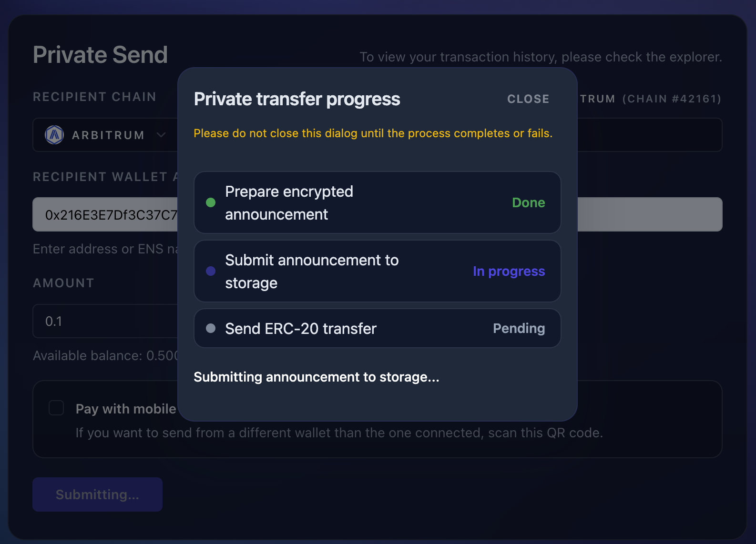Click the Submitting announcement to storage text
Viewport: 756px width, 544px height.
coord(317,377)
